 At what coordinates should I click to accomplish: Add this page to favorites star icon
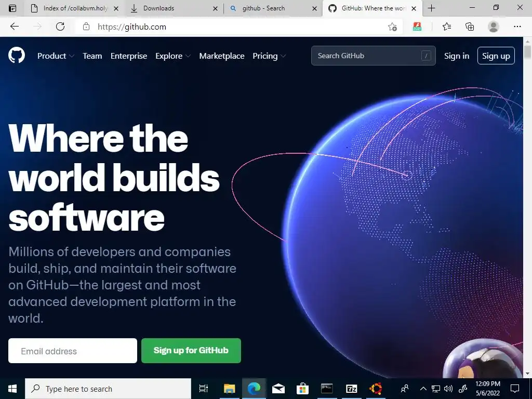tap(393, 27)
